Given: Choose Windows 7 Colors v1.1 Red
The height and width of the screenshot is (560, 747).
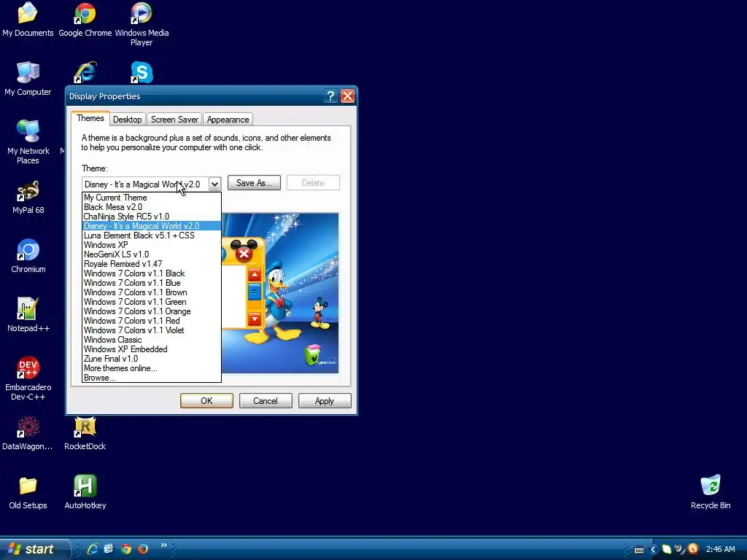Looking at the screenshot, I should coord(152,321).
